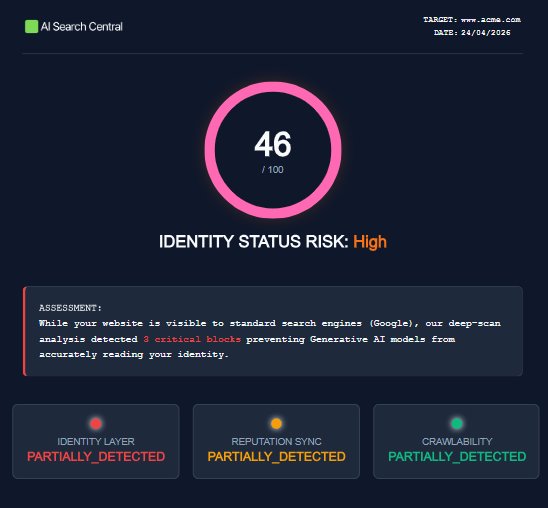
Task: Click the CRAWLABILITY label
Action: [457, 442]
